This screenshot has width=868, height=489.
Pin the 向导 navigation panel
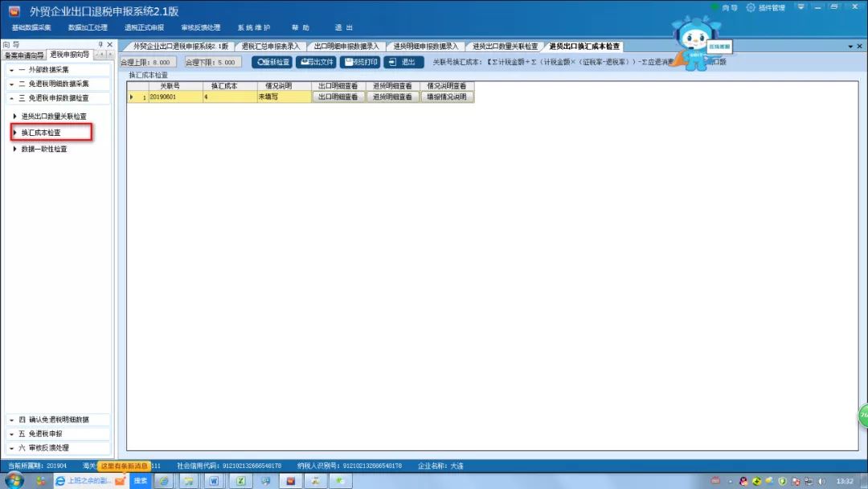pyautogui.click(x=100, y=45)
